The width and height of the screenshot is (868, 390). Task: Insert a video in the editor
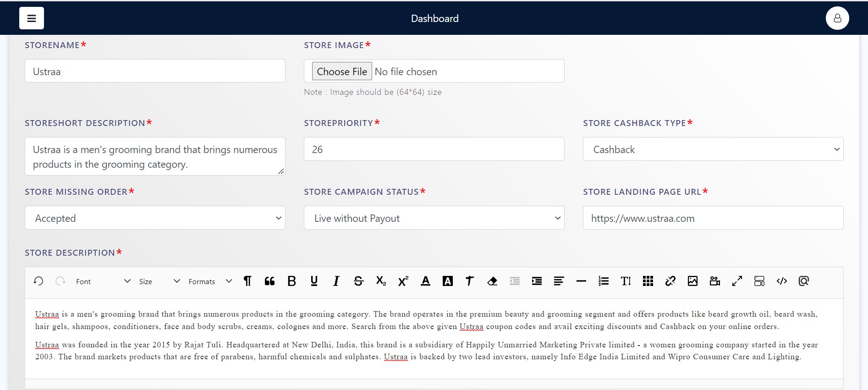click(x=715, y=281)
